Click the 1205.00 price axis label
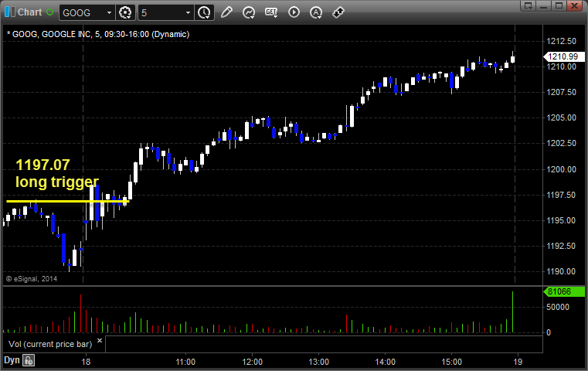Image resolution: width=588 pixels, height=371 pixels. (x=562, y=117)
